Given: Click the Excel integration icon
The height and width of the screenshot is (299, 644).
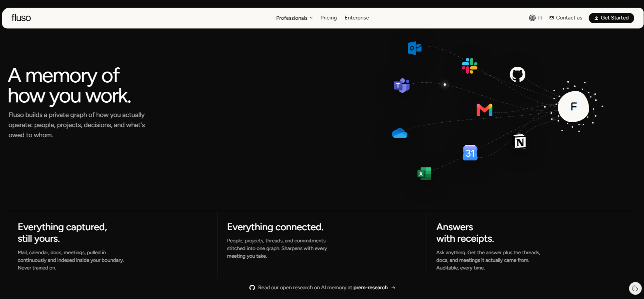Looking at the screenshot, I should [x=424, y=174].
